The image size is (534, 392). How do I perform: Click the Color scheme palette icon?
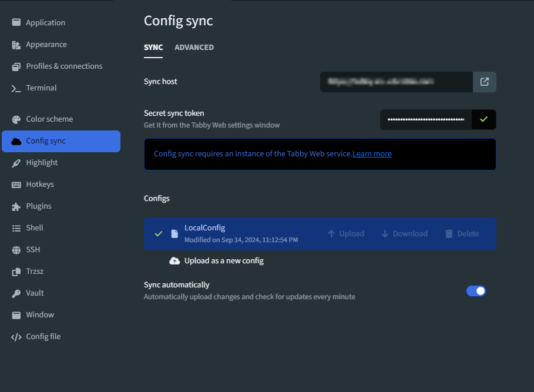(16, 119)
